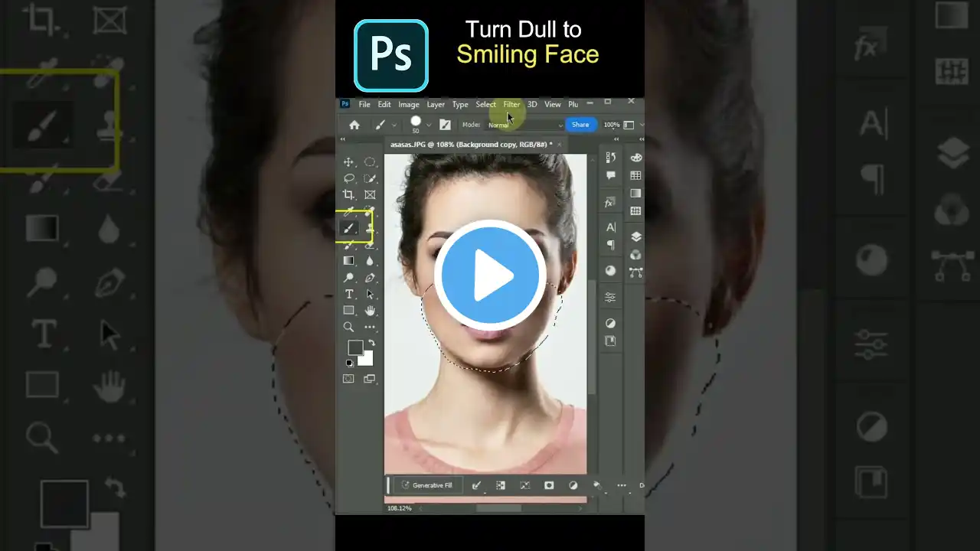Select the Move tool
980x551 pixels.
point(349,162)
